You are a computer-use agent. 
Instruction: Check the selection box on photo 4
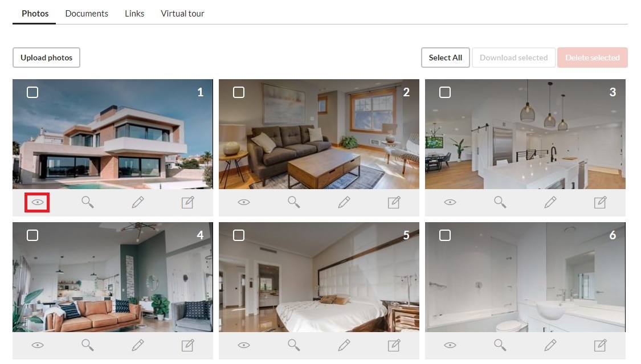click(32, 235)
